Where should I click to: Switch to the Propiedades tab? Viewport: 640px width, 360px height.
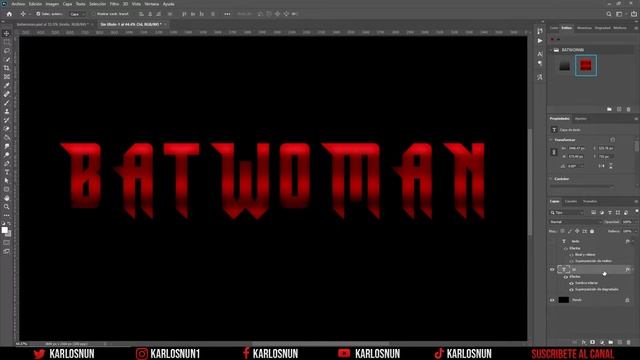click(560, 119)
